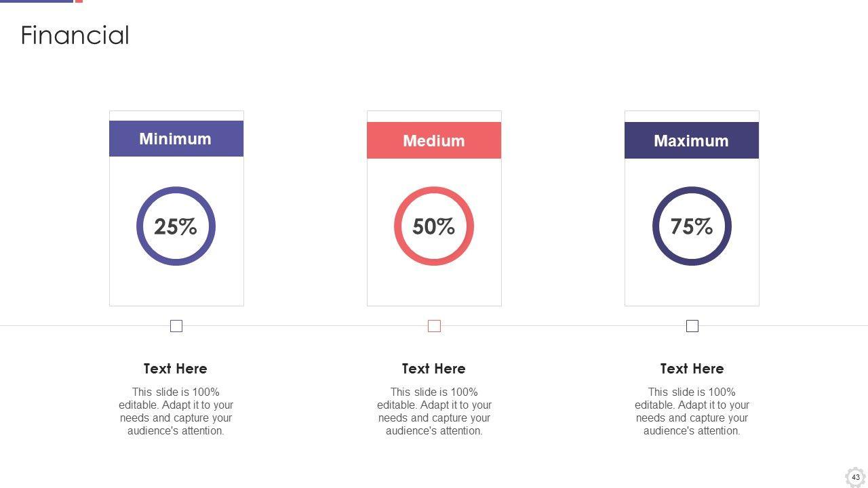868x488 pixels.
Task: Click the slide number 43
Action: tap(856, 477)
